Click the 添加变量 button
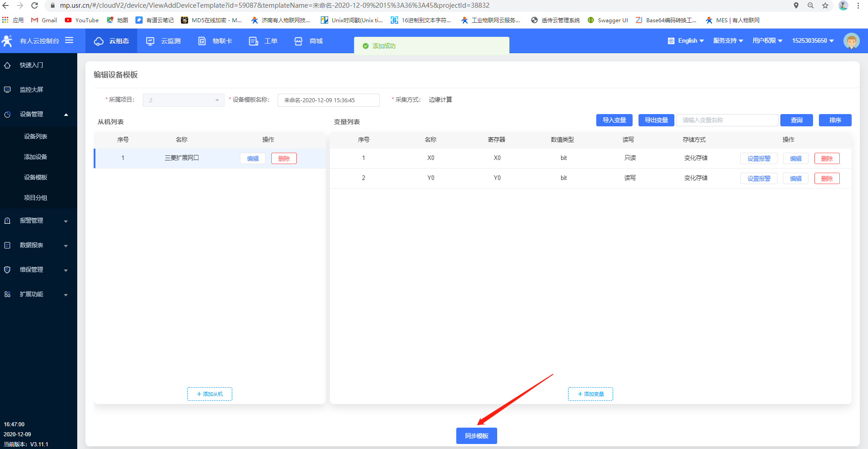This screenshot has height=449, width=868. (590, 394)
